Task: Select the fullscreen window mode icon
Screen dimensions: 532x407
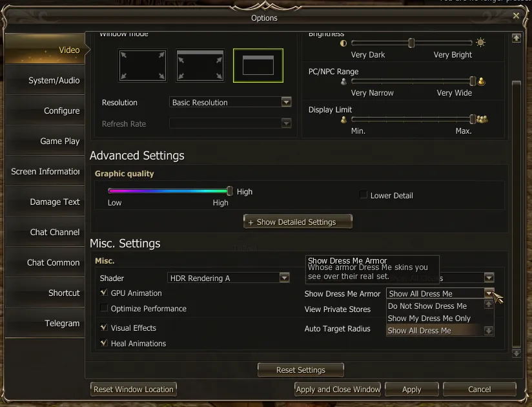Action: [x=143, y=65]
